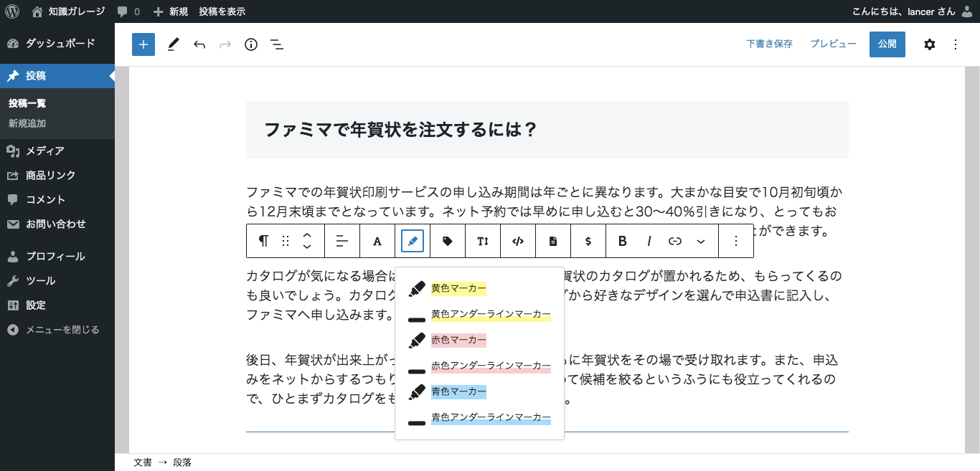980x471 pixels.
Task: Open the block options three-dot menu
Action: (x=736, y=241)
